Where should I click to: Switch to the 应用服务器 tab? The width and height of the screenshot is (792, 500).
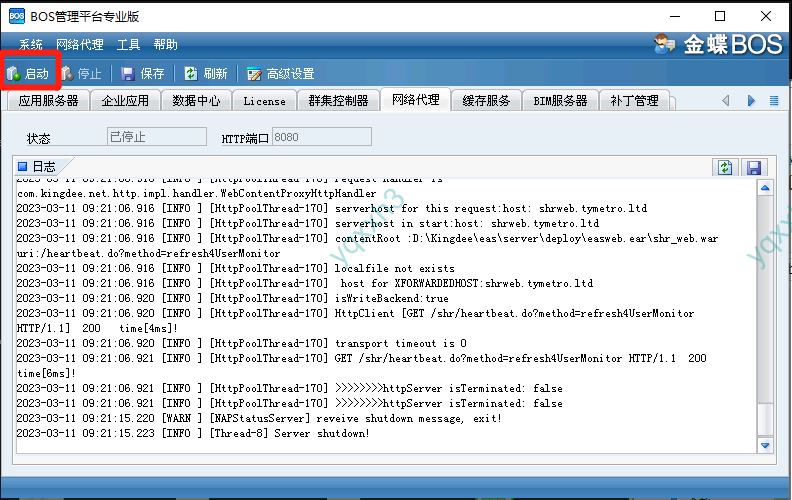48,101
